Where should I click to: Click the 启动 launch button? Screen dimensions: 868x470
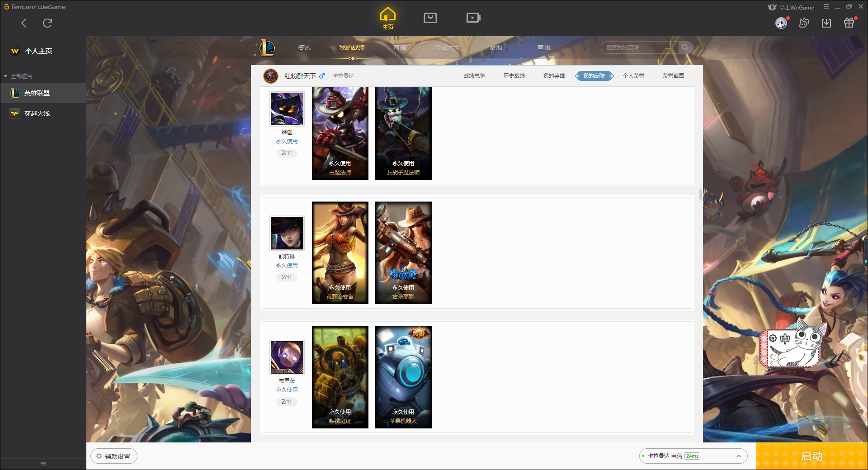click(x=811, y=456)
